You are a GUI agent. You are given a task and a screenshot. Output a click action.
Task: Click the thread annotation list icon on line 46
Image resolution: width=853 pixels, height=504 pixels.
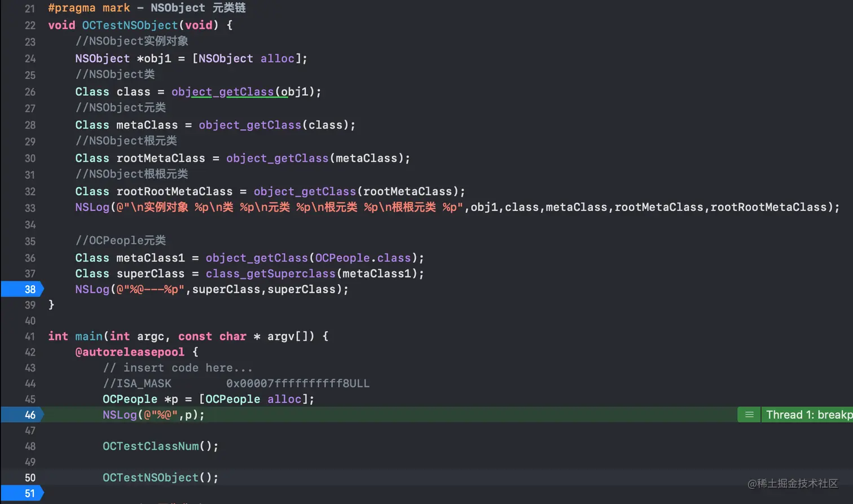tap(749, 415)
